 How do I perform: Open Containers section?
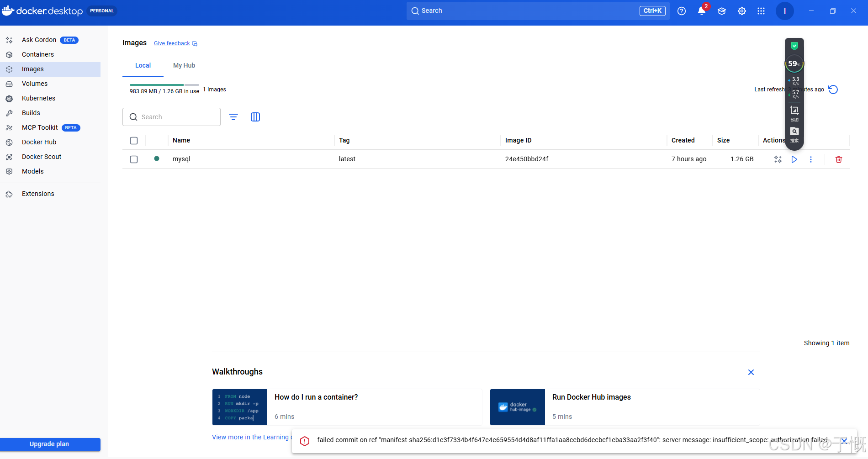50,54
